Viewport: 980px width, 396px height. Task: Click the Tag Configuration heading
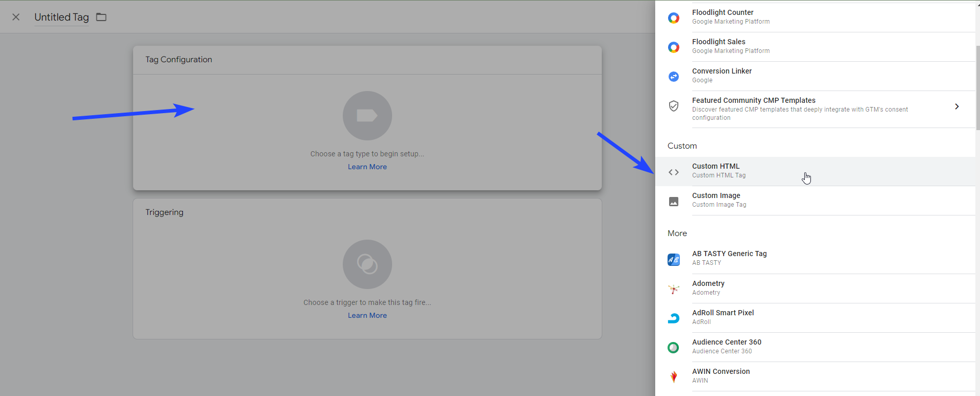179,60
